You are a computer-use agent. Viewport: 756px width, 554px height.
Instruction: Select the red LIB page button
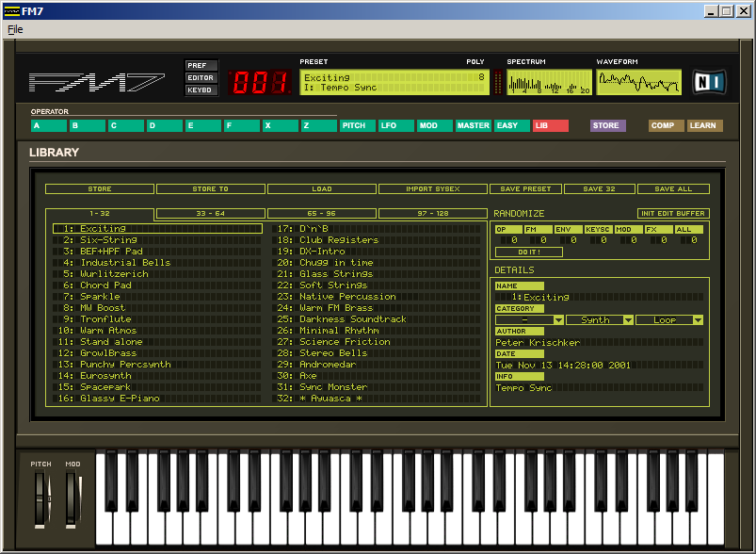(x=550, y=125)
